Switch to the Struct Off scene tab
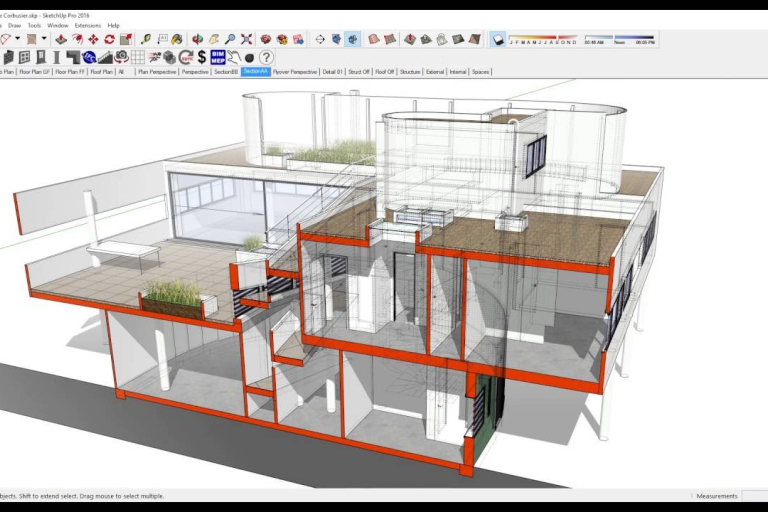 (359, 72)
